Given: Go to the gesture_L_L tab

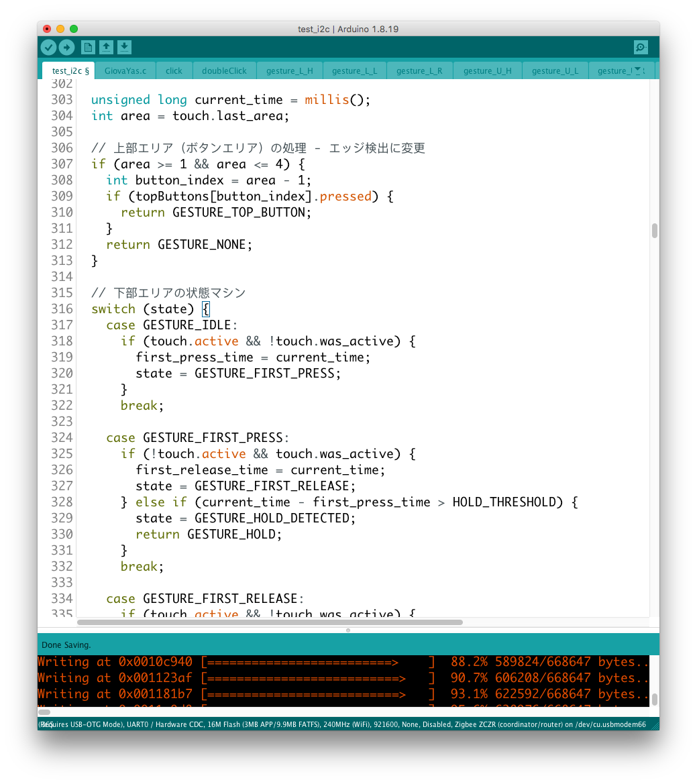Looking at the screenshot, I should pos(354,70).
